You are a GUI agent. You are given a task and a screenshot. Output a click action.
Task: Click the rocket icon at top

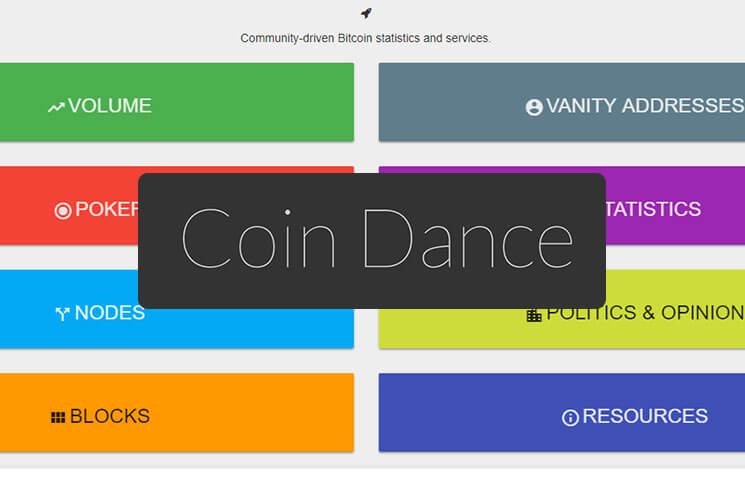coord(366,13)
